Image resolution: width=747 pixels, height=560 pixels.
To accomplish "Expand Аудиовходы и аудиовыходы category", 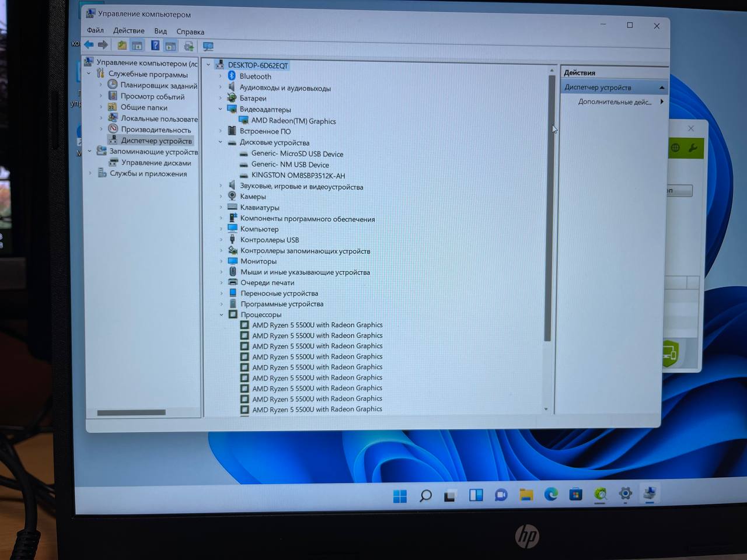I will point(221,87).
